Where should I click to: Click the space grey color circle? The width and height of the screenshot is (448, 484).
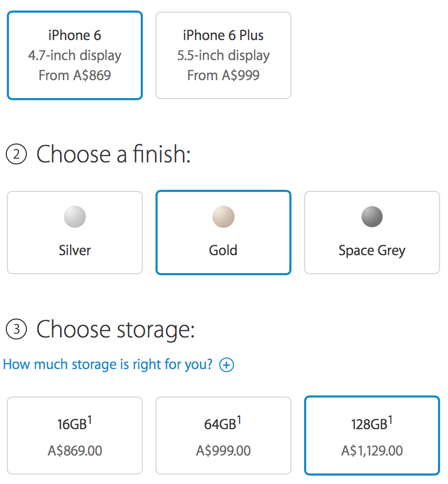[x=372, y=217]
